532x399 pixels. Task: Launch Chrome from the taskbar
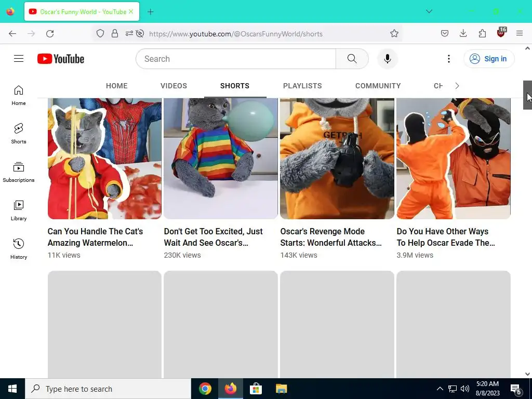(205, 389)
